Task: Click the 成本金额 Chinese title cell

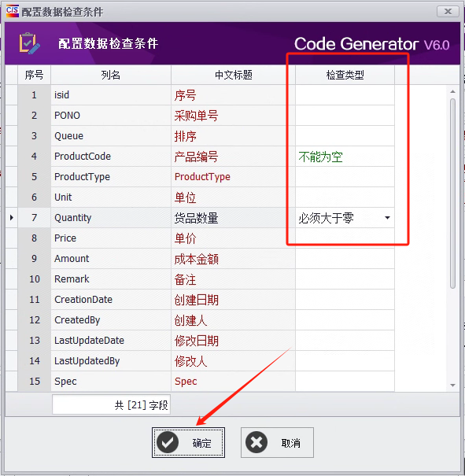Action: pos(233,259)
